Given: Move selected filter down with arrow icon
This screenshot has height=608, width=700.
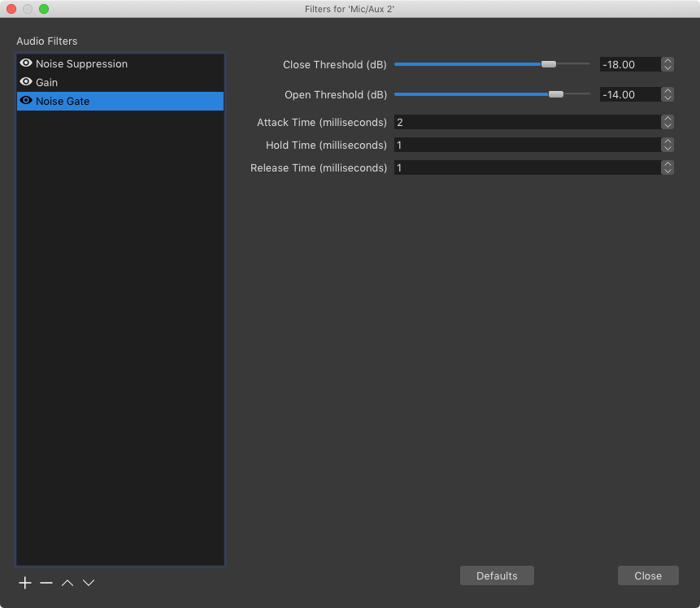Looking at the screenshot, I should (89, 583).
